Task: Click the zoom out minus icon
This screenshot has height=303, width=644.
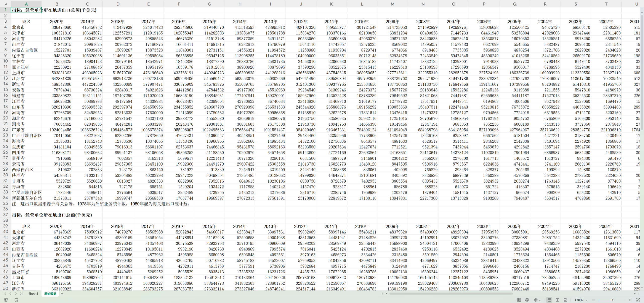Action: coord(593,300)
